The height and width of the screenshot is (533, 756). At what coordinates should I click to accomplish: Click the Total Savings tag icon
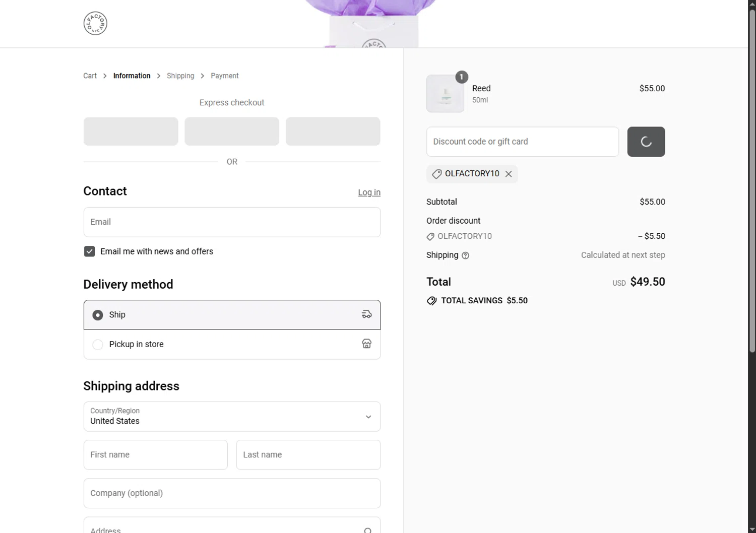coord(431,301)
